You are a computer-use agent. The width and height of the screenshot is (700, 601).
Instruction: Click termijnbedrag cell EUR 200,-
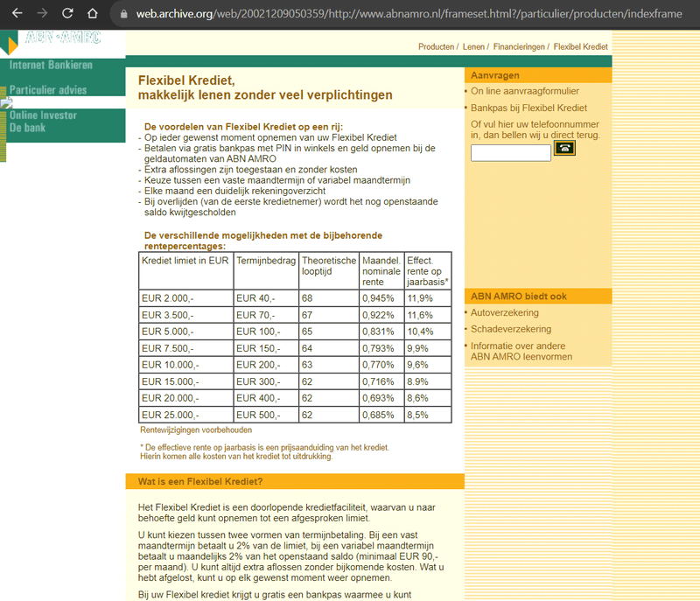[x=266, y=365]
